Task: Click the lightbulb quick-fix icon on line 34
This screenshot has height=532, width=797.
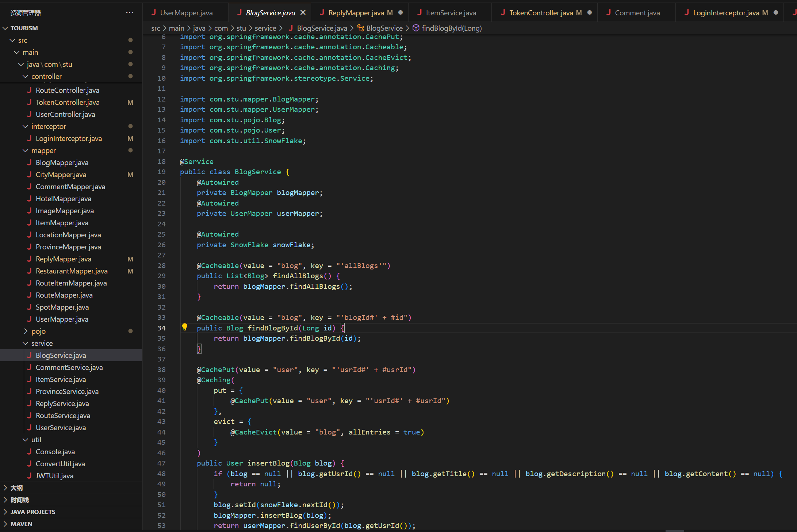Action: [x=185, y=327]
